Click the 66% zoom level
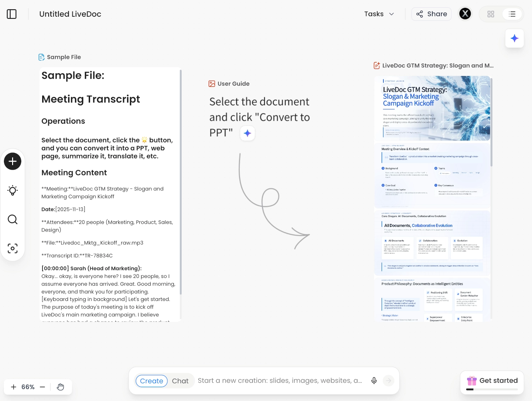The image size is (532, 401). click(x=28, y=387)
